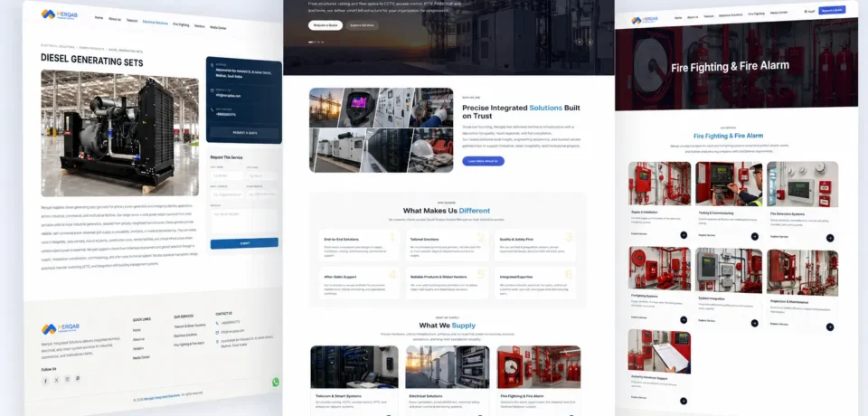Click arrow icon on Testing & Commissioning card
Image resolution: width=868 pixels, height=416 pixels.
click(754, 236)
